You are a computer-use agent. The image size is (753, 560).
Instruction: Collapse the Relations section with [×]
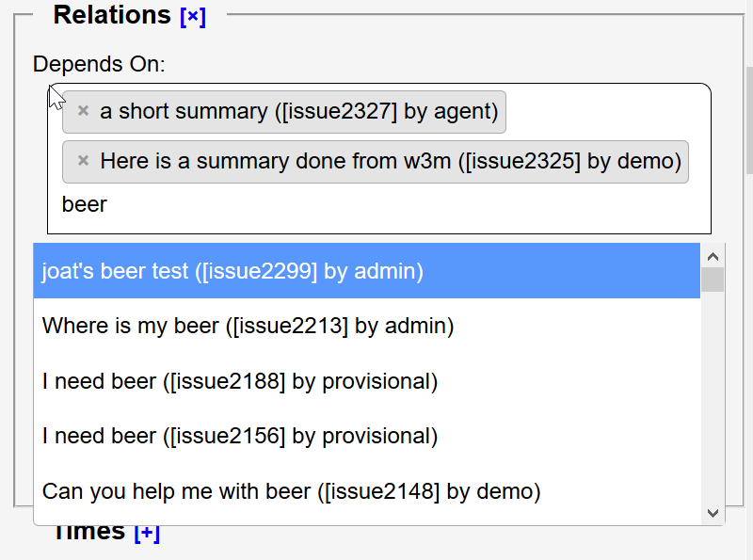[x=192, y=16]
